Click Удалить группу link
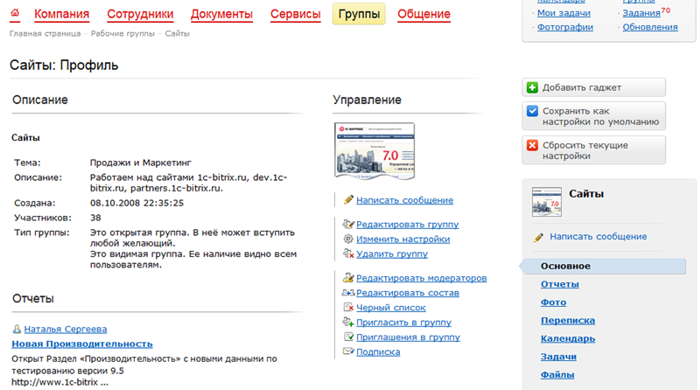Screen dimensions: 700x390 pos(392,253)
